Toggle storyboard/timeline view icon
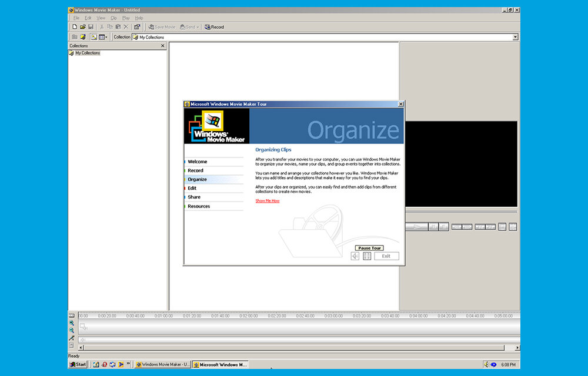 (x=72, y=315)
